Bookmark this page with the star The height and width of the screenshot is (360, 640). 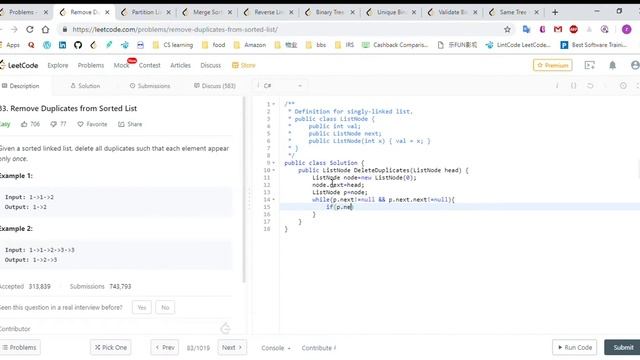pos(507,29)
